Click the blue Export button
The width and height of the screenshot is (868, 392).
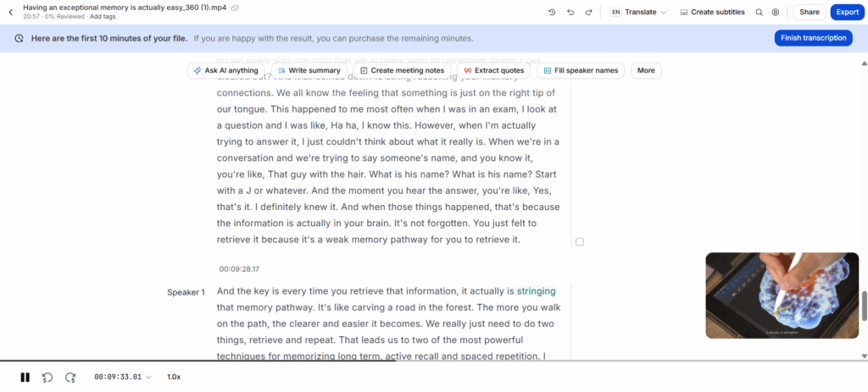coord(847,12)
